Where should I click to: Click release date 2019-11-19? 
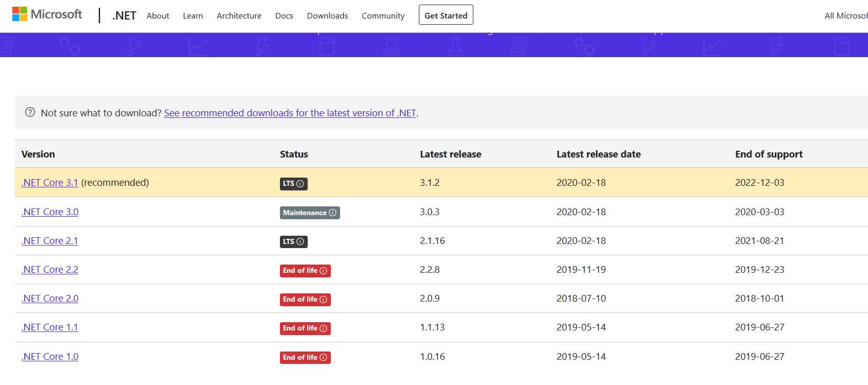point(581,269)
